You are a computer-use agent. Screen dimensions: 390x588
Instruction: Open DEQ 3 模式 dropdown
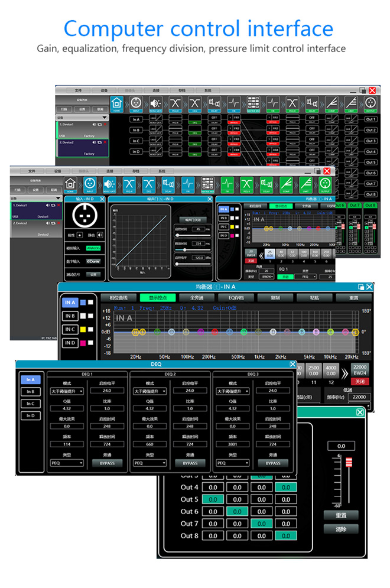pos(232,391)
